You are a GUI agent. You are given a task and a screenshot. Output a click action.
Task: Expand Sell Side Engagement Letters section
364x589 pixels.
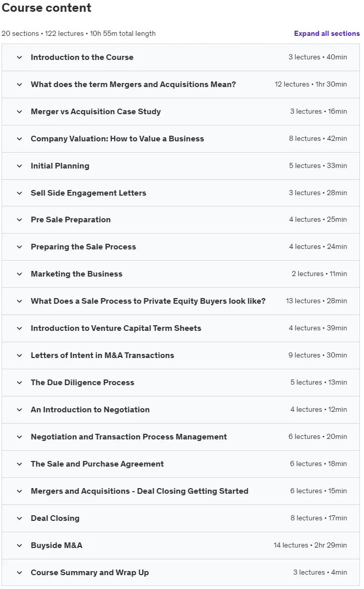tap(181, 193)
